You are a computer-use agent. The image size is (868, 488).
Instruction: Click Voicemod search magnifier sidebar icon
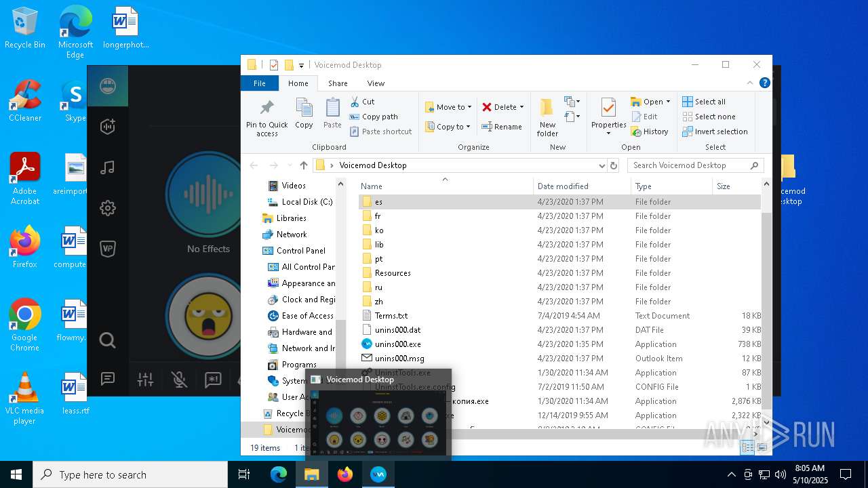[108, 340]
